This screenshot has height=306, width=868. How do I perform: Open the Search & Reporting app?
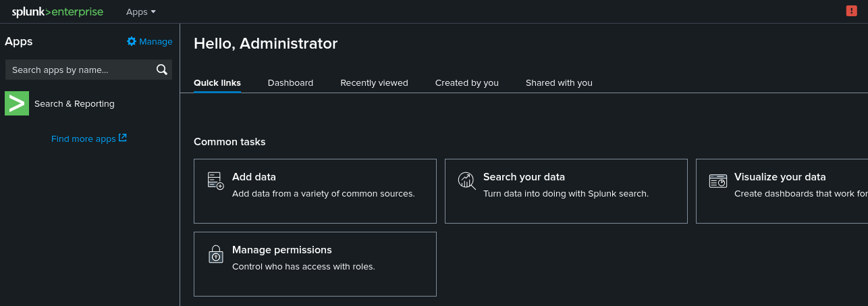pyautogui.click(x=74, y=103)
